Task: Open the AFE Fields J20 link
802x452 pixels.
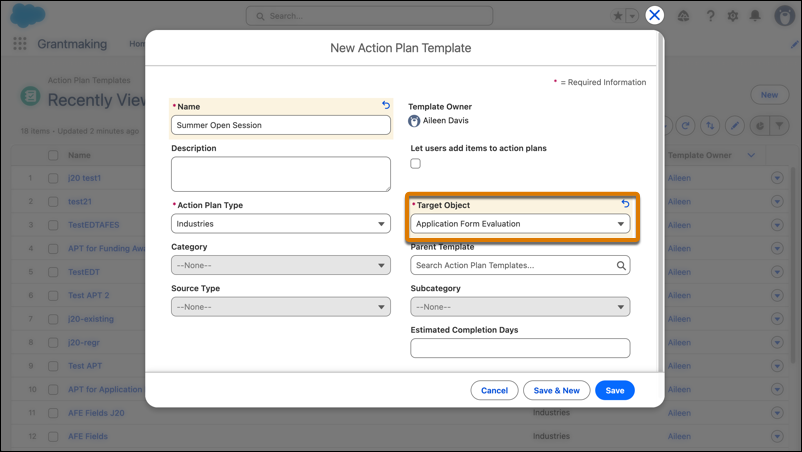Action: click(96, 413)
